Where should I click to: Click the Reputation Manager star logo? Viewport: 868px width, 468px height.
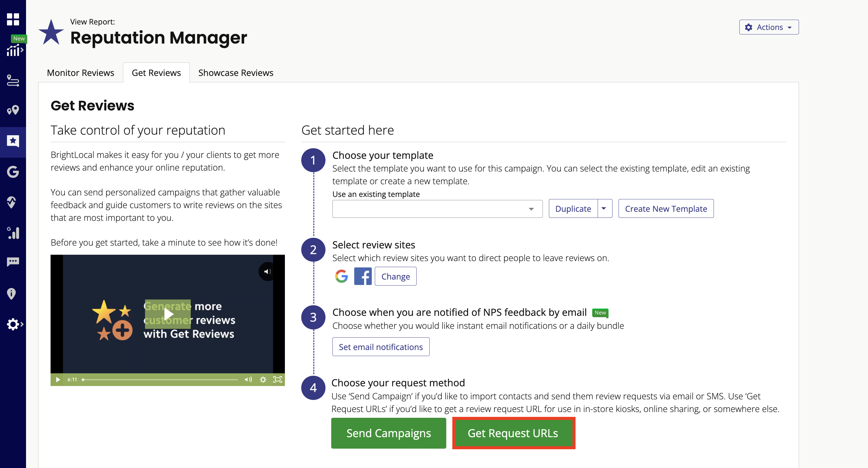tap(51, 32)
